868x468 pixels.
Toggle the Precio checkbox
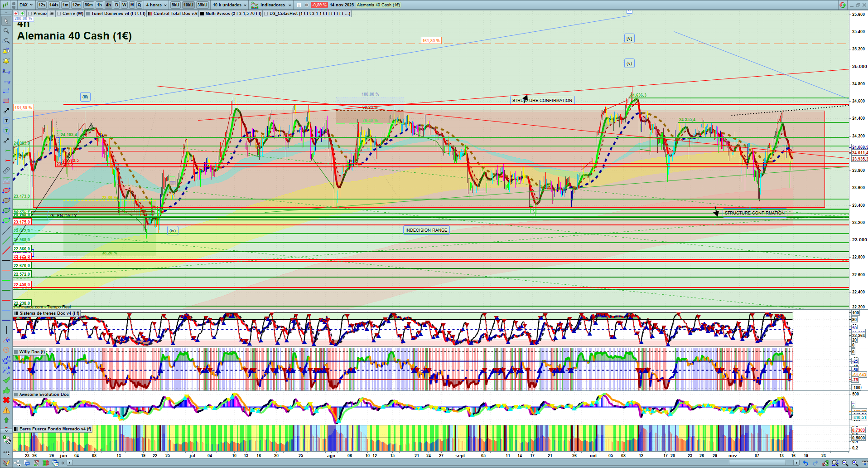[30, 14]
